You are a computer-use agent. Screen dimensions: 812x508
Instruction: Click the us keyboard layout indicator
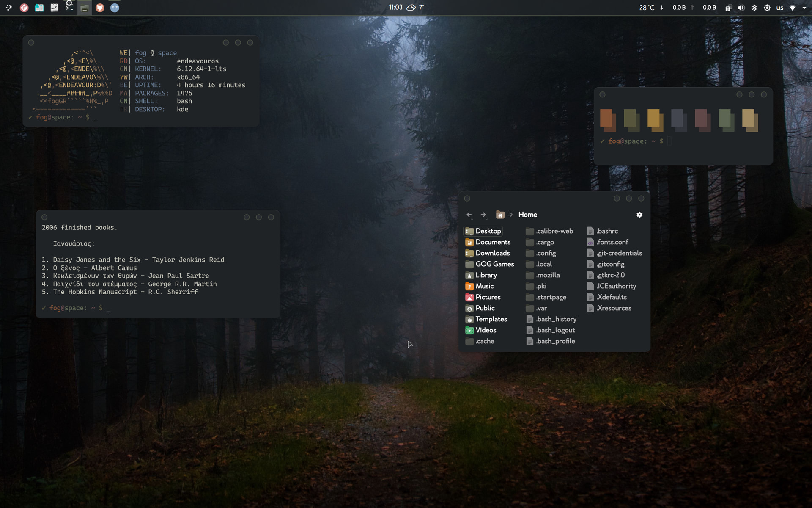click(x=779, y=8)
